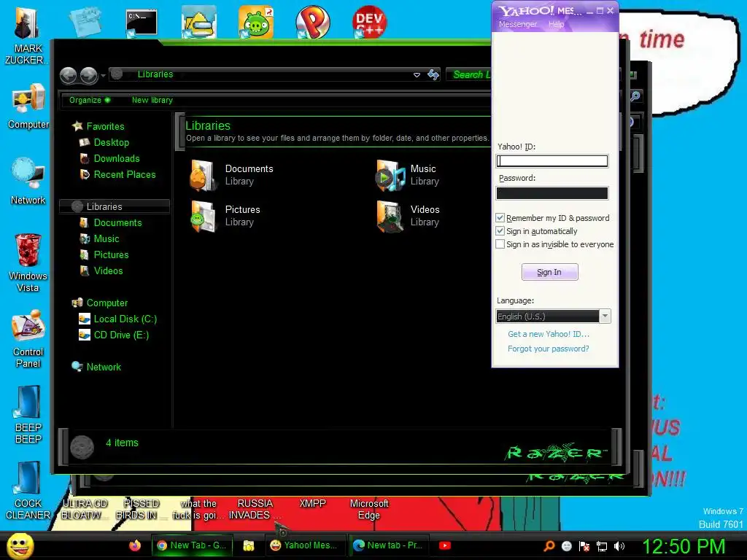Viewport: 747px width, 560px height.
Task: Expand the address bar history dropdown
Action: click(417, 75)
